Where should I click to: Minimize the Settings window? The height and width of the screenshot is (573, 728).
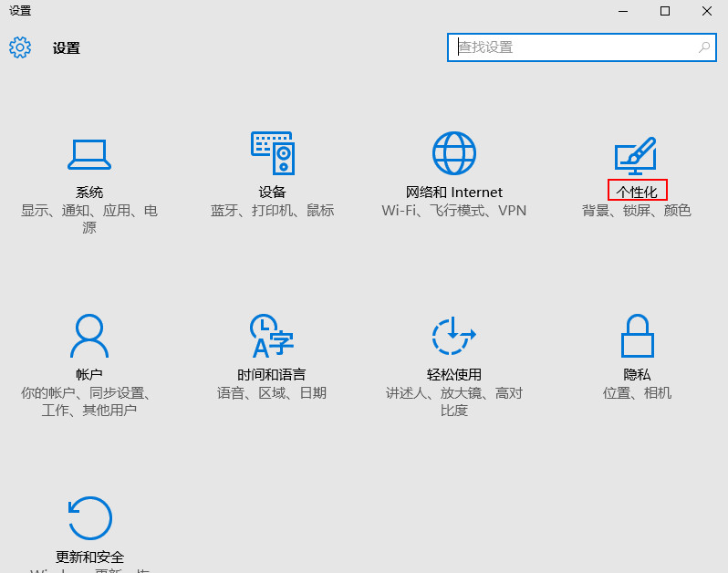(x=623, y=11)
